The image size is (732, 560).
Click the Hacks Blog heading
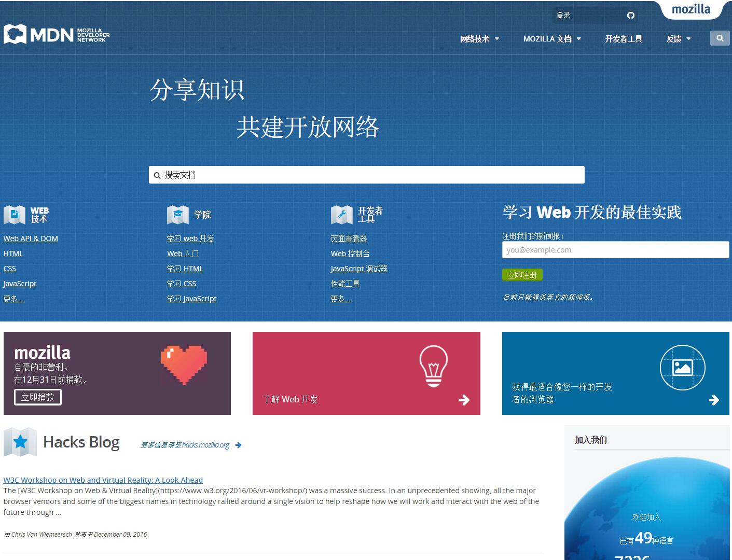coord(81,442)
